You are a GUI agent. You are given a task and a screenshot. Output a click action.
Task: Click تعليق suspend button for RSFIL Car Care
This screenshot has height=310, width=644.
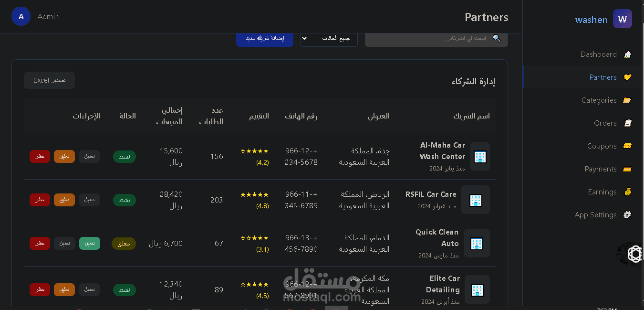click(64, 200)
